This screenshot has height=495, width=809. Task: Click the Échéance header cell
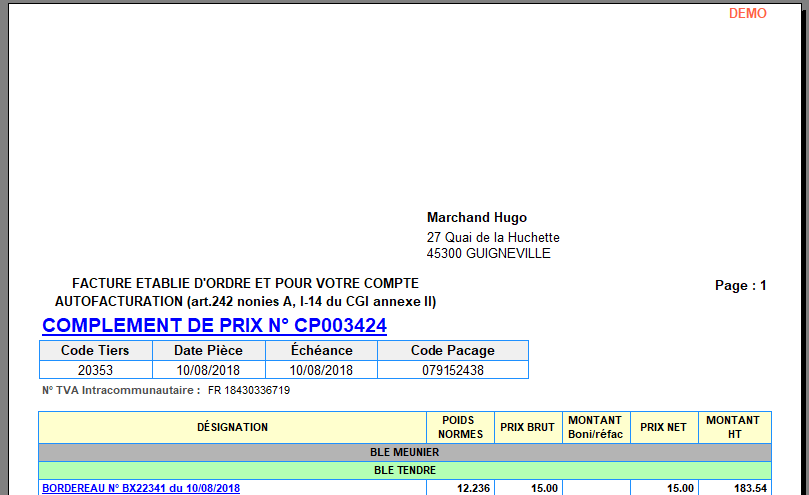[x=321, y=351]
